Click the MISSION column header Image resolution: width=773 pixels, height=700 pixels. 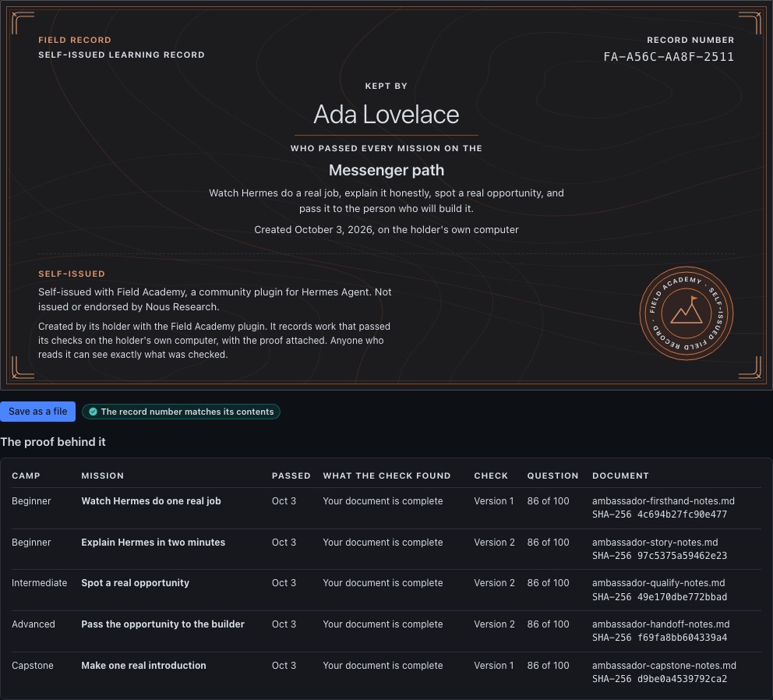(x=103, y=476)
